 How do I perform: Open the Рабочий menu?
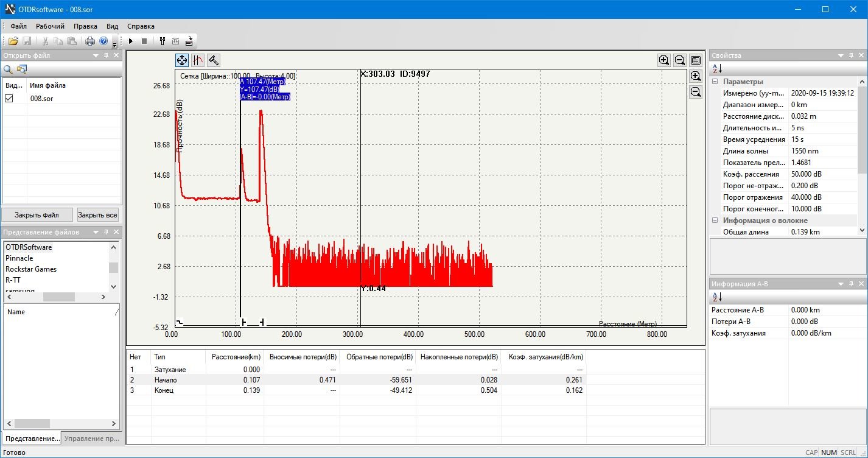click(x=50, y=26)
